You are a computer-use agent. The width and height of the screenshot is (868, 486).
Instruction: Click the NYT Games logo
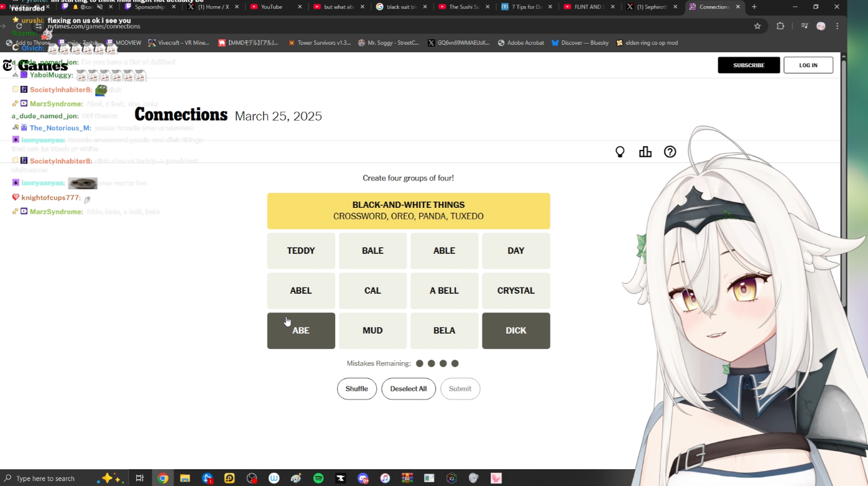[x=35, y=66]
